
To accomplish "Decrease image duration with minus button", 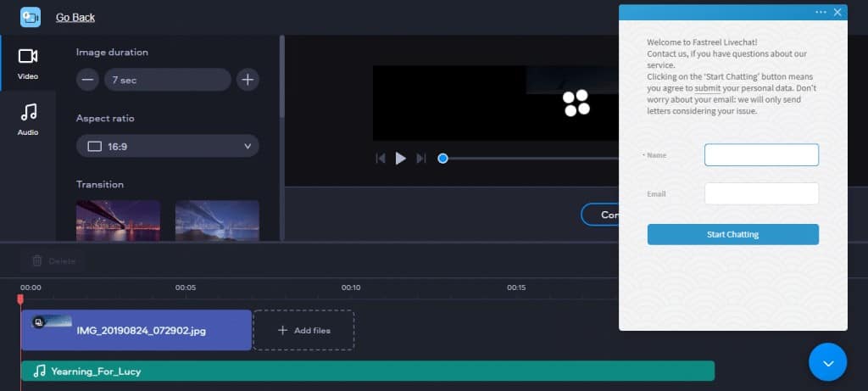I will coord(87,80).
